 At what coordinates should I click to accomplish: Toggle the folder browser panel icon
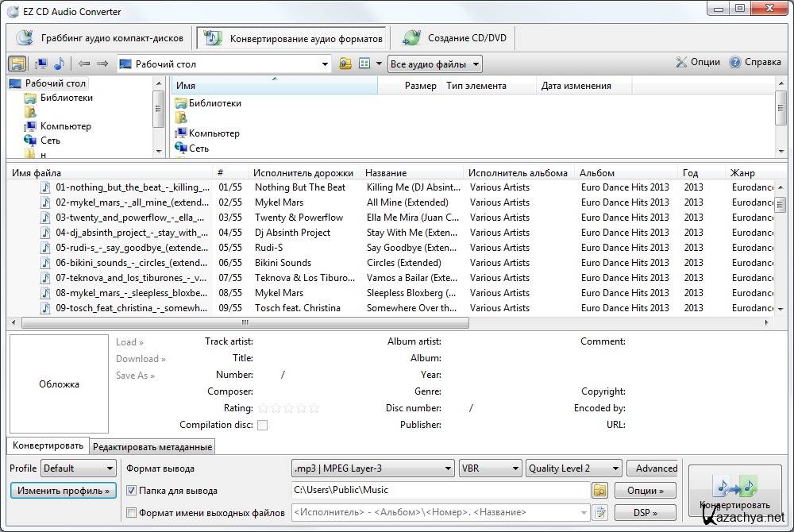(17, 64)
